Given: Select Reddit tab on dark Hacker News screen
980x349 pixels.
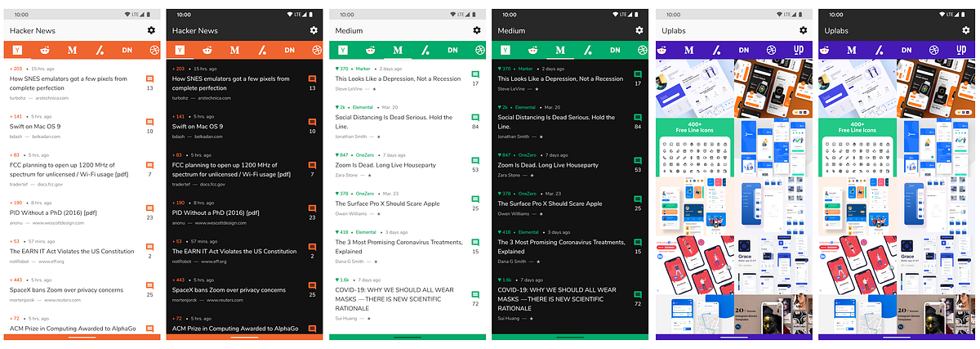Looking at the screenshot, I should pyautogui.click(x=207, y=50).
